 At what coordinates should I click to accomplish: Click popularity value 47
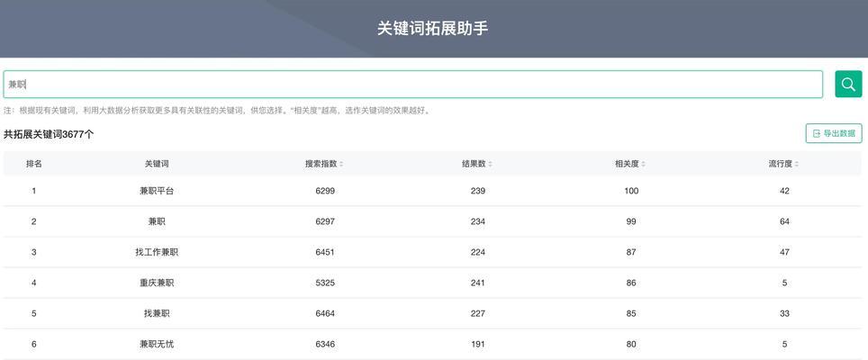[784, 252]
